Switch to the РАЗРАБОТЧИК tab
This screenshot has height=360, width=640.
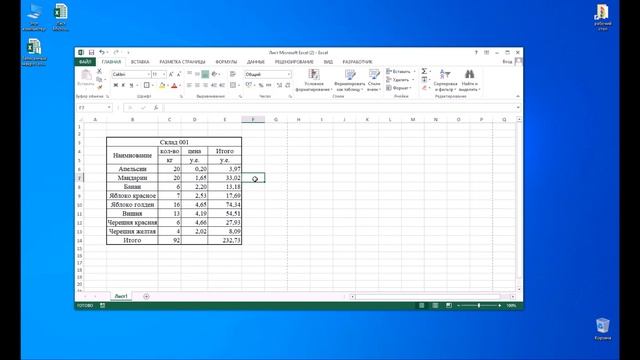(357, 62)
